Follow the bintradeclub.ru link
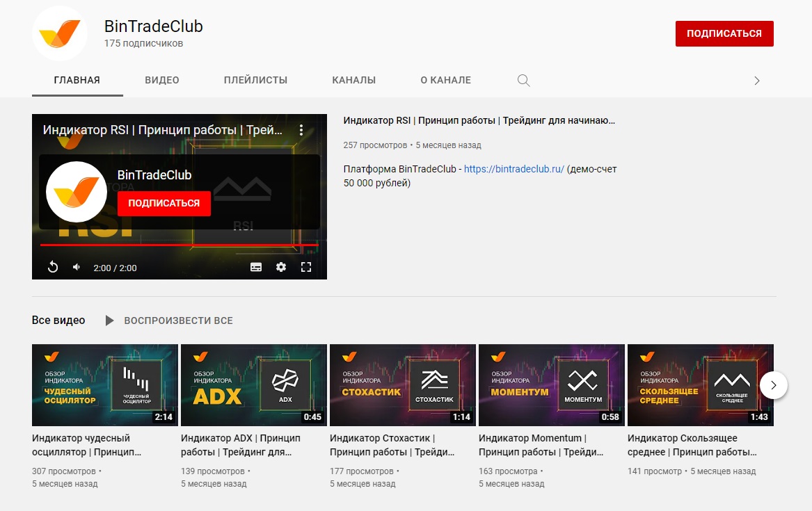812x511 pixels. click(x=516, y=169)
